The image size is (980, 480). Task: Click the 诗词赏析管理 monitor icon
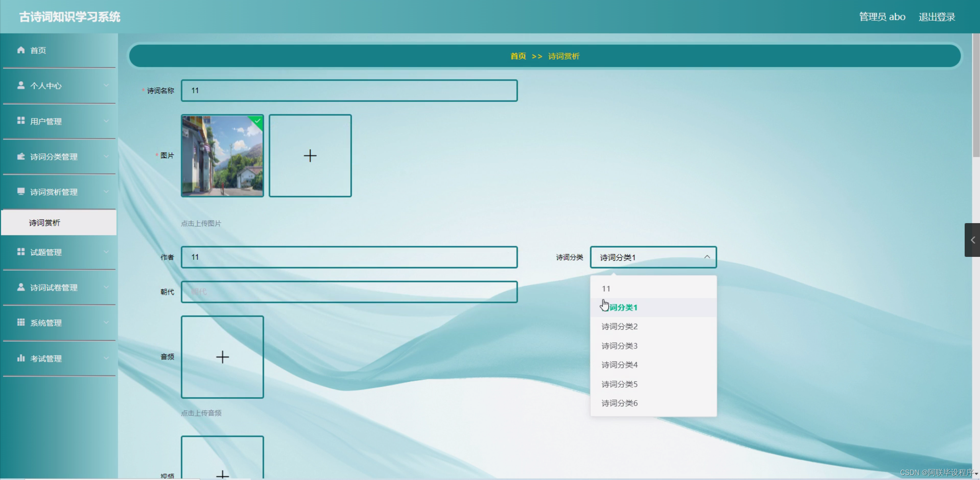(21, 192)
